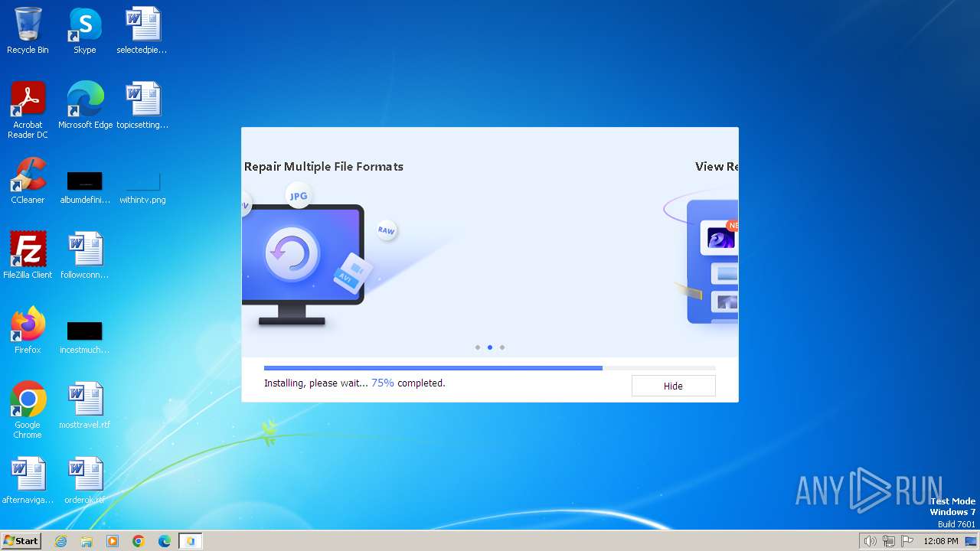Open the selectedpie... Word document
This screenshot has height=551, width=980.
coord(142,31)
